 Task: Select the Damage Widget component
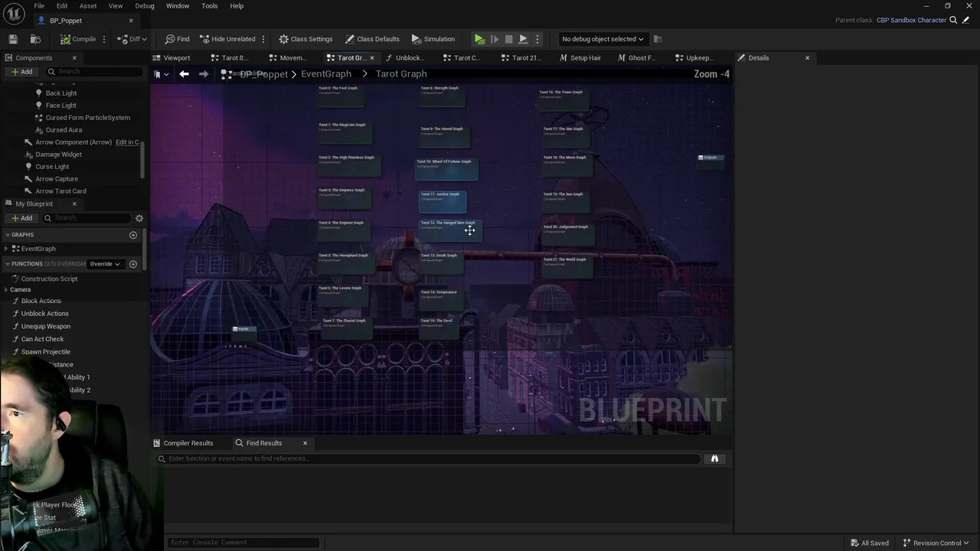(58, 155)
